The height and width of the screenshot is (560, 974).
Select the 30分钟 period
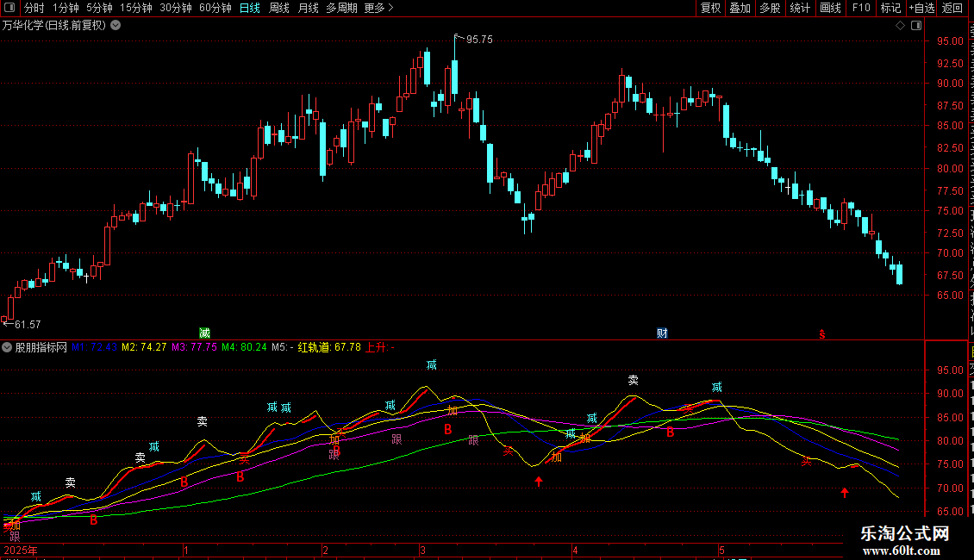coord(176,8)
